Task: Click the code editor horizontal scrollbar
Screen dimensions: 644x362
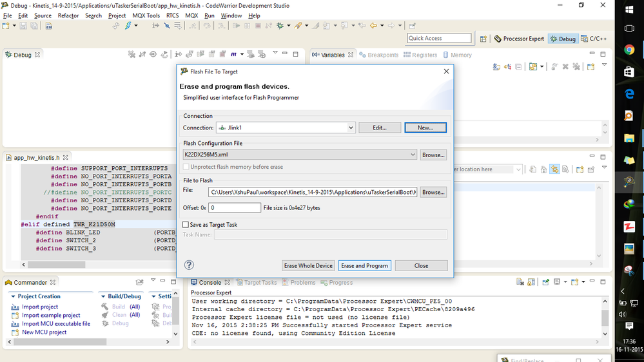Action: (57, 265)
